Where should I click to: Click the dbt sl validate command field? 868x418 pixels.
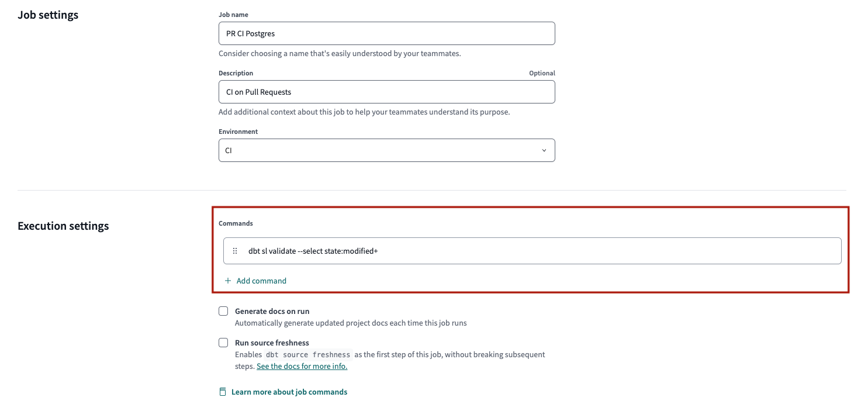coord(532,250)
